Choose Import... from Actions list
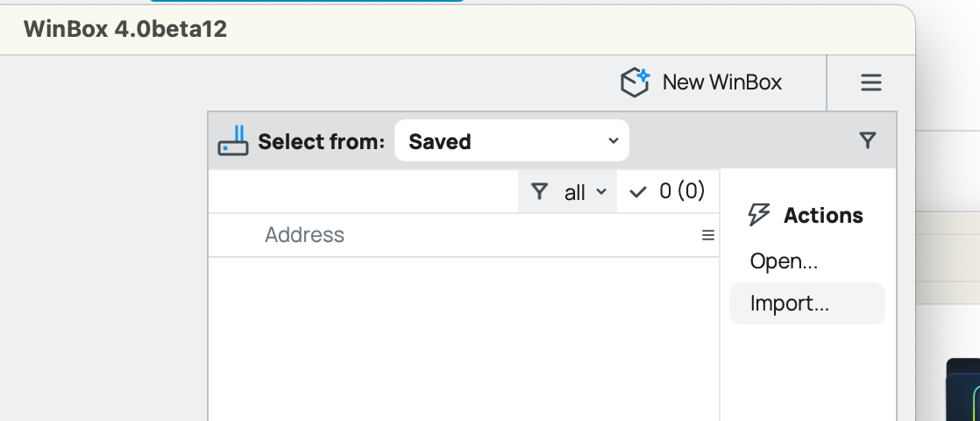 click(x=789, y=303)
